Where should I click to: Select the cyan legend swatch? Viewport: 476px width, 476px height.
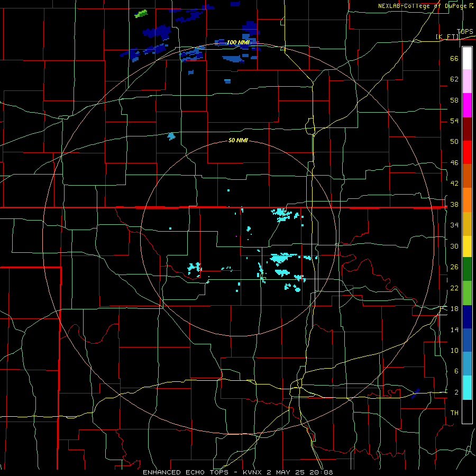coord(467,388)
